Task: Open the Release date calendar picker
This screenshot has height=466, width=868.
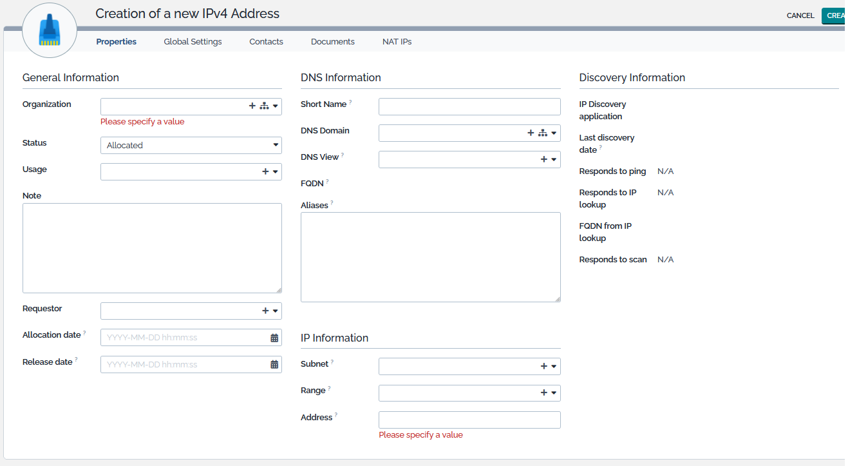Action: 274,365
